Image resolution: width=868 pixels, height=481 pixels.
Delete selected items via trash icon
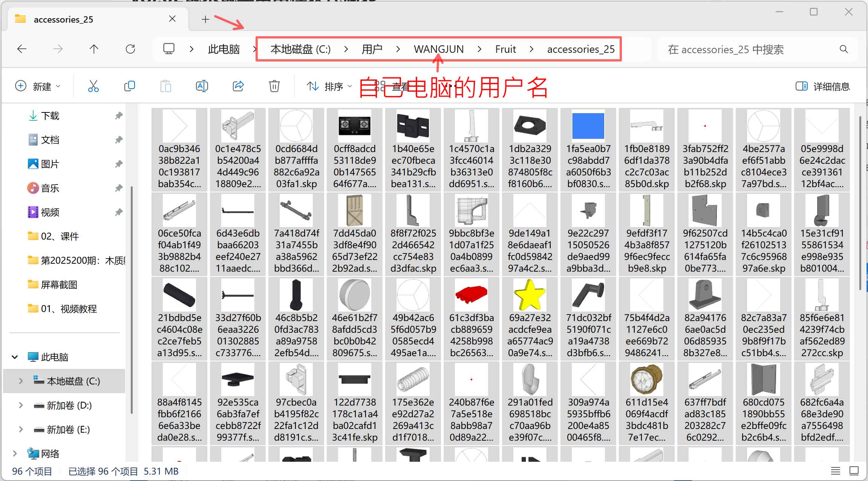point(274,86)
